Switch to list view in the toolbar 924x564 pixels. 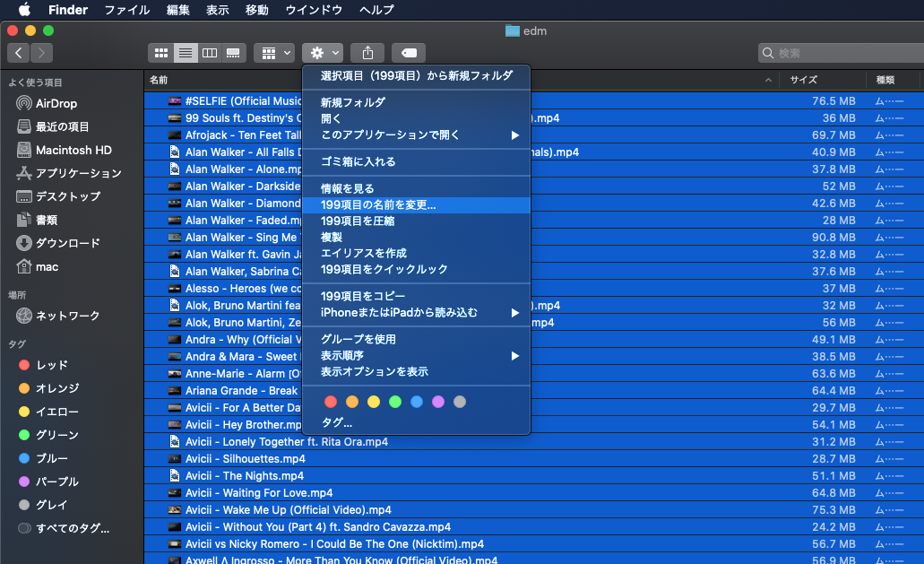coord(186,52)
